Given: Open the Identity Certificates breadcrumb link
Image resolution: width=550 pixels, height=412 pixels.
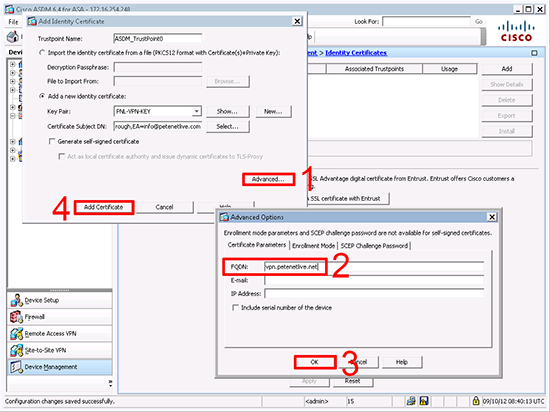Looking at the screenshot, I should [356, 53].
